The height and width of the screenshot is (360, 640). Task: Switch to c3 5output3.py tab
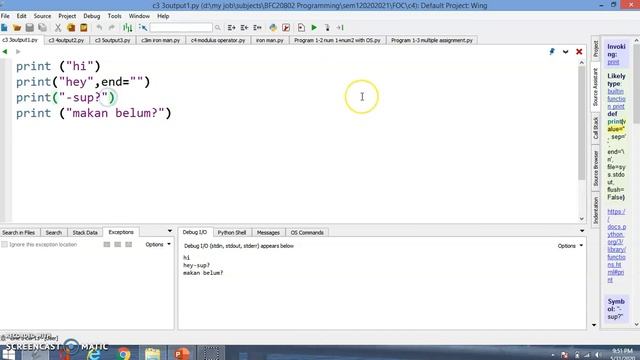pos(112,40)
